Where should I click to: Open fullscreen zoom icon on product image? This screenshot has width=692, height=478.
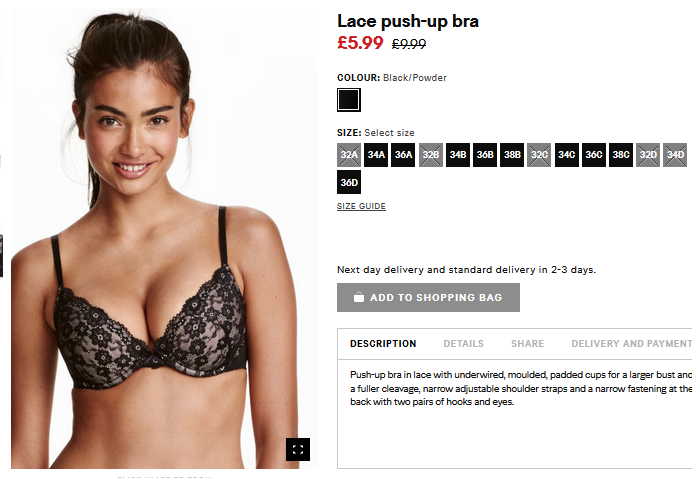pos(298,449)
